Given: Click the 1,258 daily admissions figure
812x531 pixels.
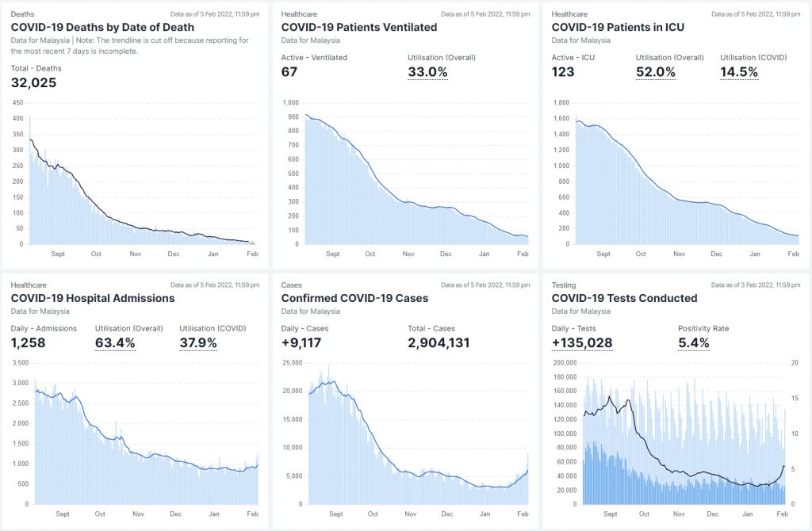Looking at the screenshot, I should [x=29, y=343].
